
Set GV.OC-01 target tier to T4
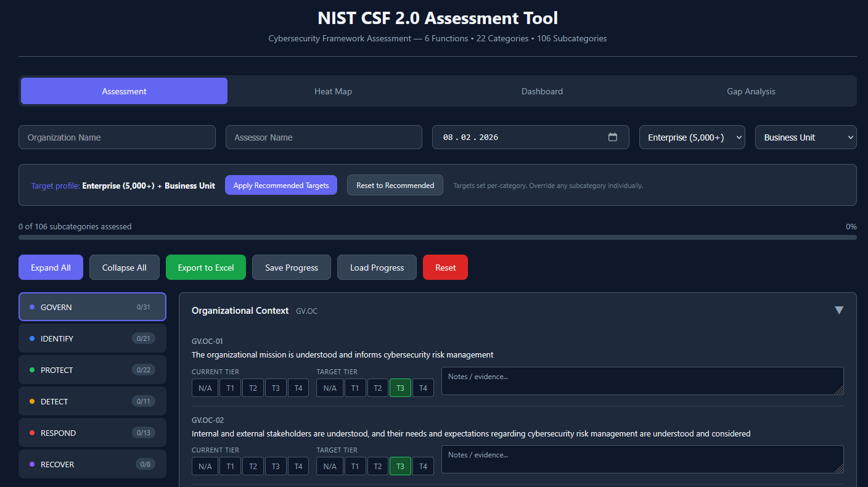423,388
